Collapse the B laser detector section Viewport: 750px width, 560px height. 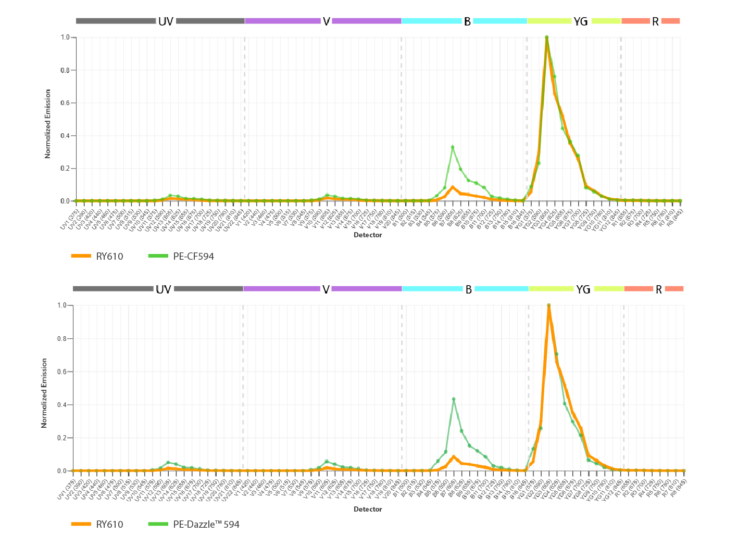[x=466, y=21]
